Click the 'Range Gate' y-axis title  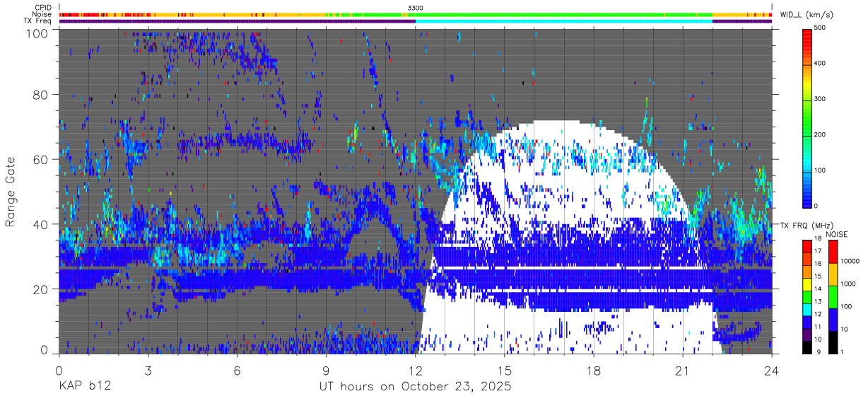(11, 192)
